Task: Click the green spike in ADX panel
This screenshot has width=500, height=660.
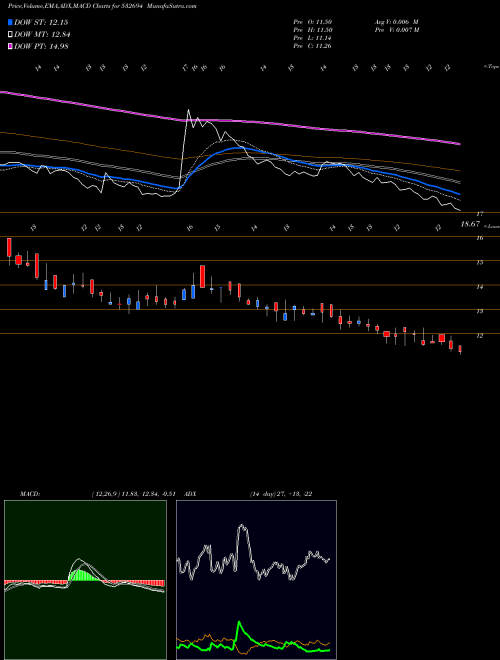Action: point(239,623)
